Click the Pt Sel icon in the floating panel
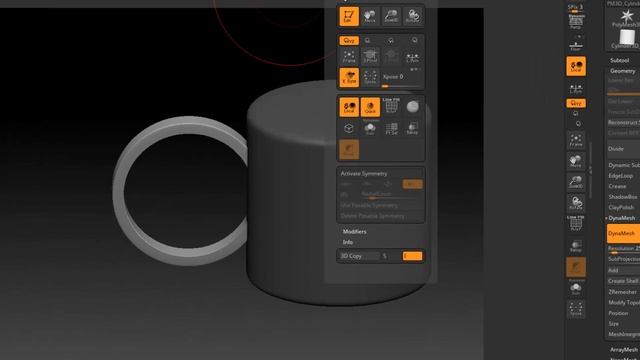Screen dimensions: 640x360 [391, 129]
